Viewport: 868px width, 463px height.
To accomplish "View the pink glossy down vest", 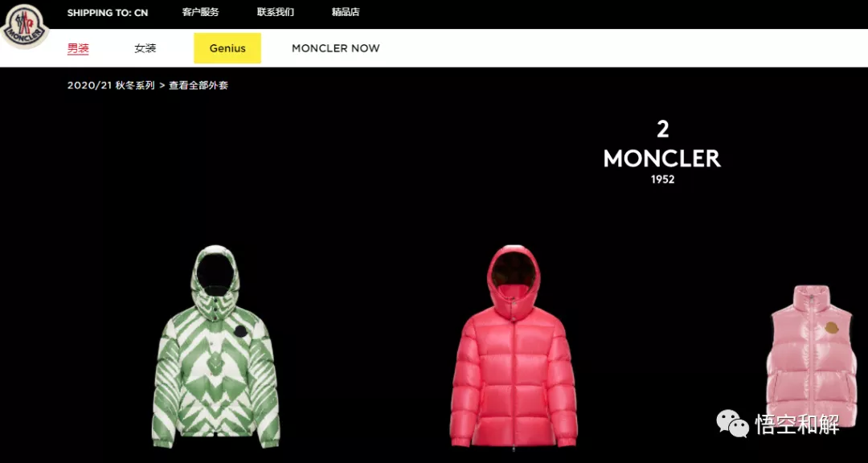I will click(x=817, y=364).
